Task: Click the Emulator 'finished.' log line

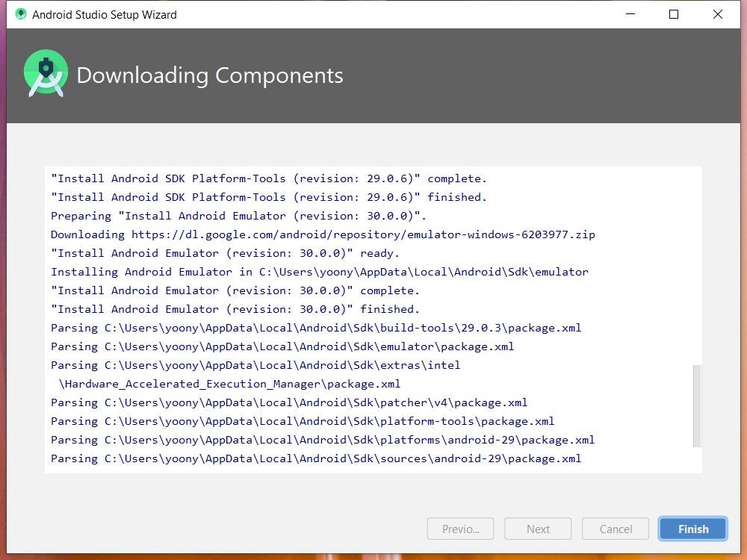Action: point(235,309)
